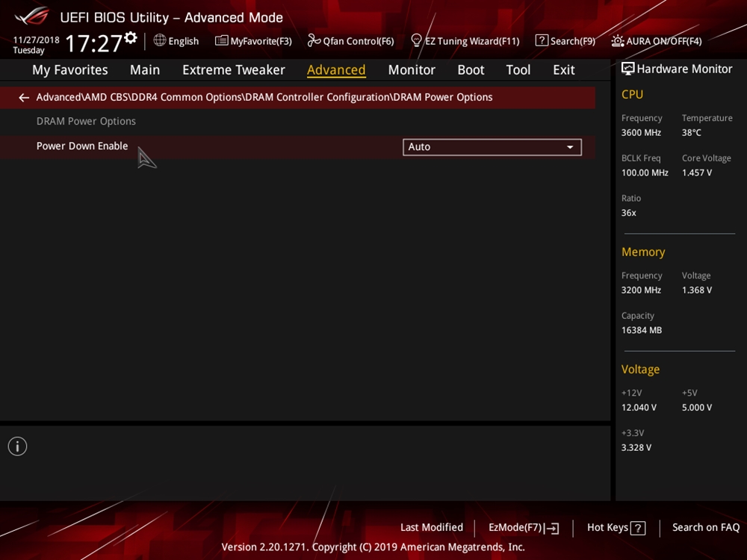
Task: Click the EZ Tuning Wizard bulb icon
Action: click(416, 40)
